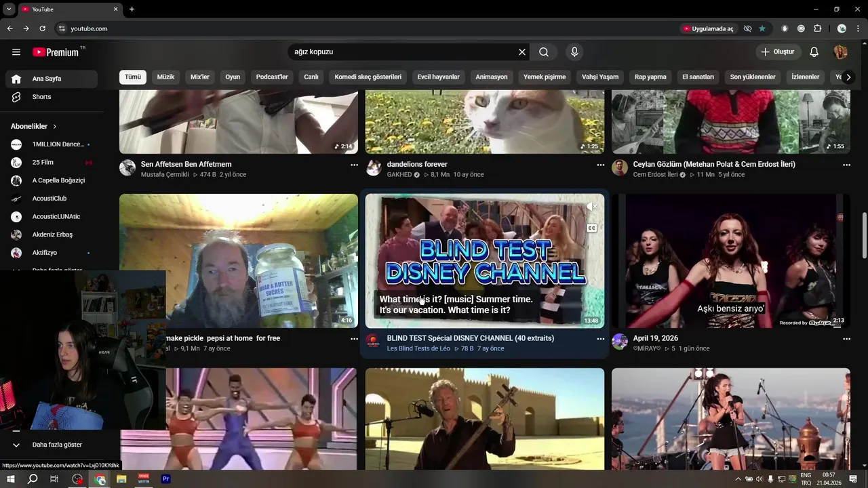Show next filter chips with right arrow

click(848, 77)
